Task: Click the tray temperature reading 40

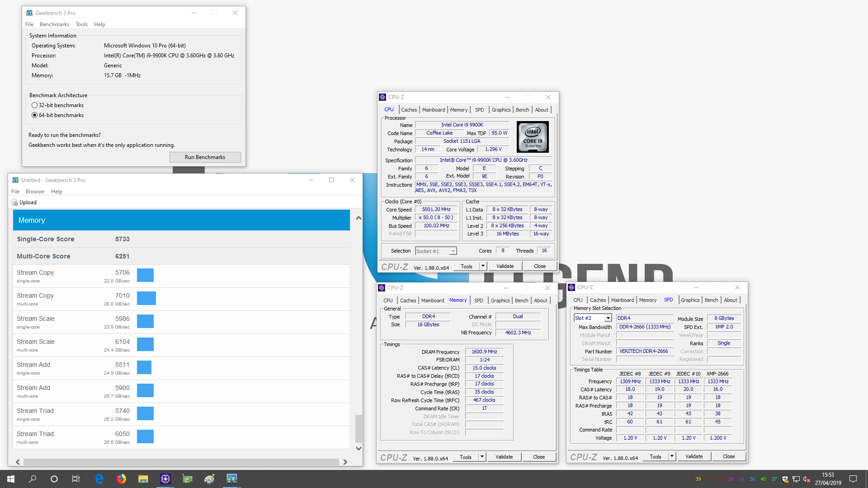Action: 763,479
